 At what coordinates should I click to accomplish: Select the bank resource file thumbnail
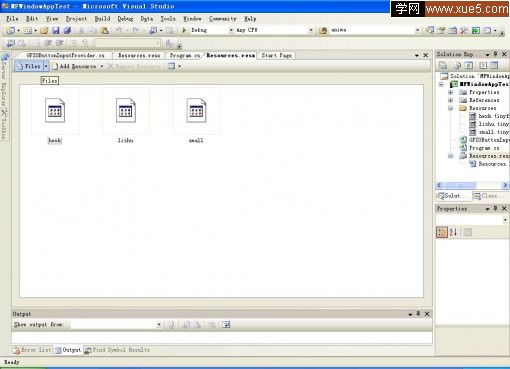(x=55, y=111)
